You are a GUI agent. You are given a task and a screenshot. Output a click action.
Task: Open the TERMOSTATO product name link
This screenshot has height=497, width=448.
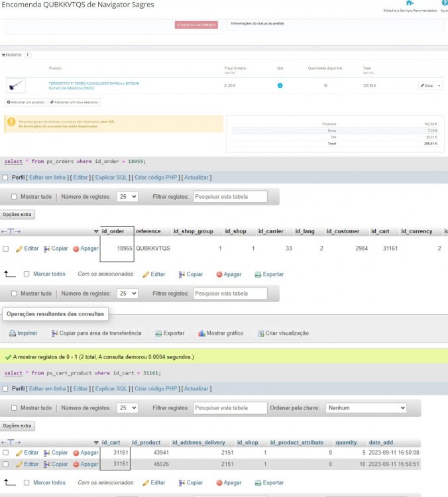94,83
